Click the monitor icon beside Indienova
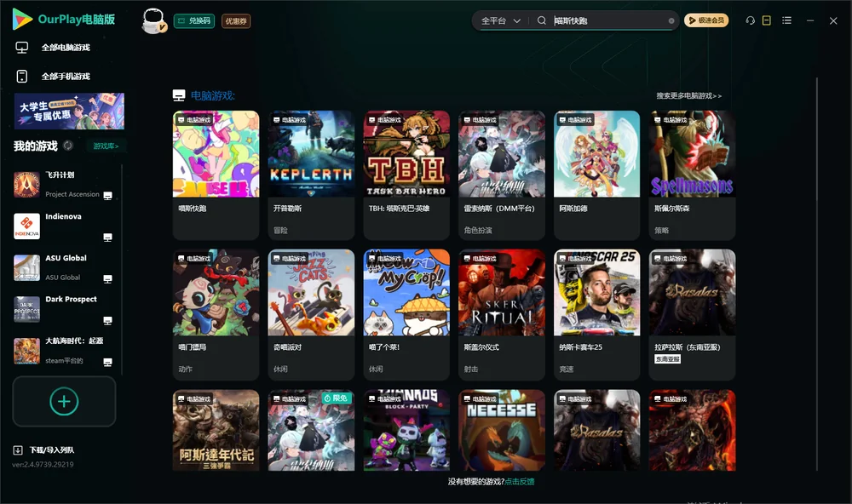 107,238
